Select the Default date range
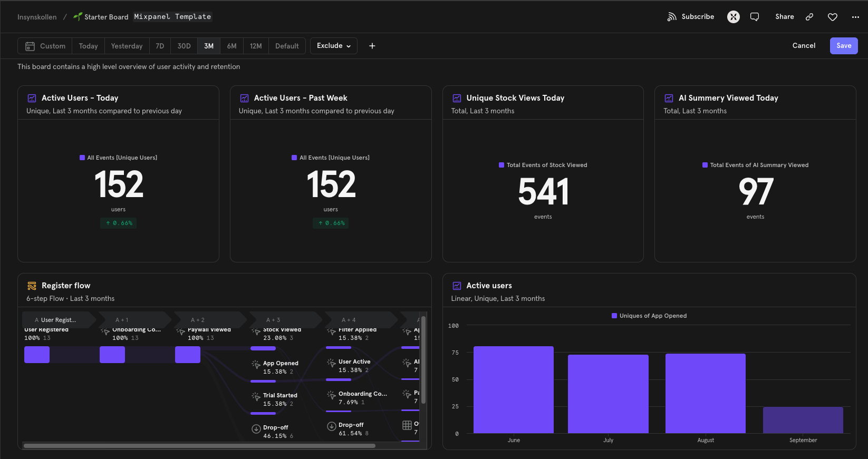This screenshot has height=459, width=868. tap(287, 46)
